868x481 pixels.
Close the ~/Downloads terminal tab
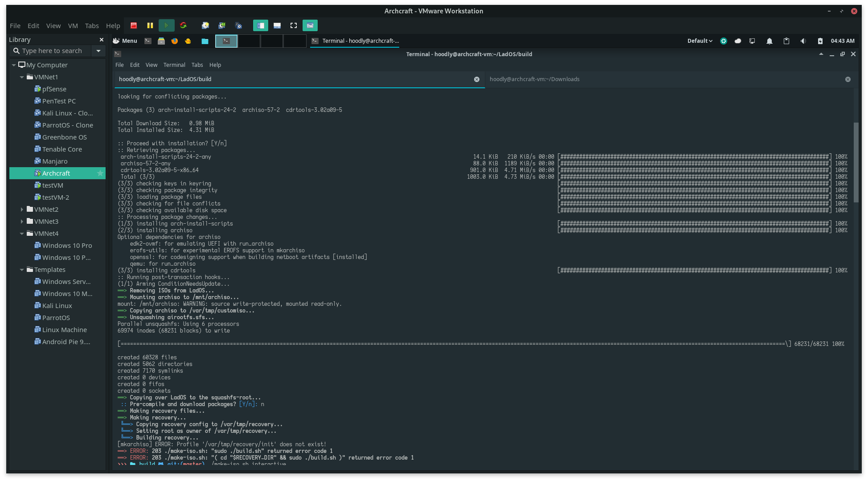[848, 79]
